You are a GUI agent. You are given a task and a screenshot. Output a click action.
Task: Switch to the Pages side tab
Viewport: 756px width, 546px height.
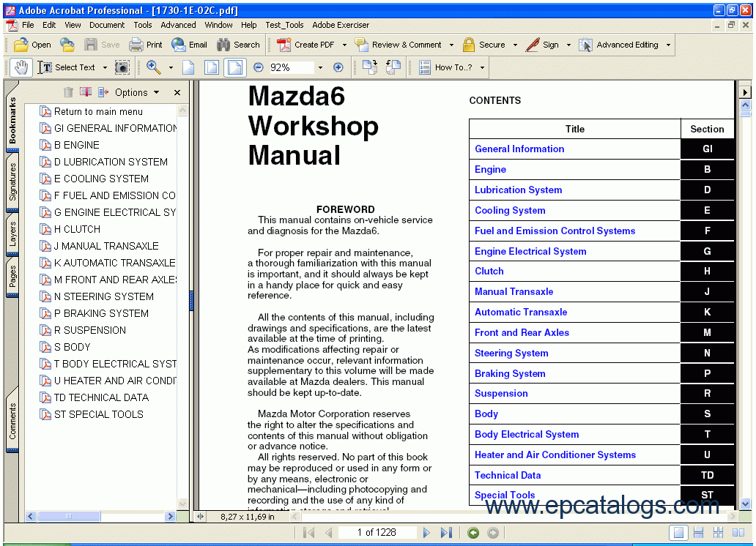[x=12, y=277]
